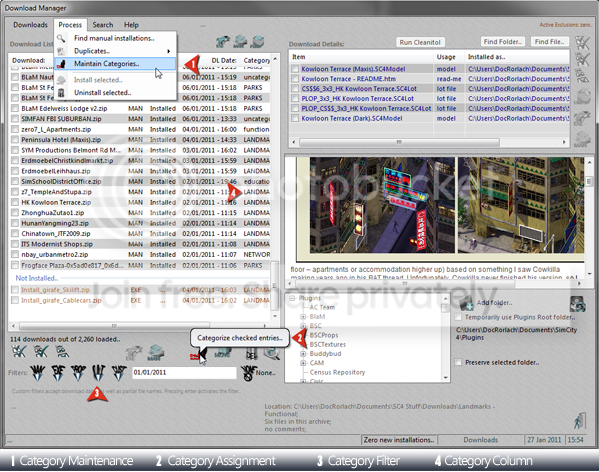Click the MOVE icon in bottom toolbar

point(222,353)
